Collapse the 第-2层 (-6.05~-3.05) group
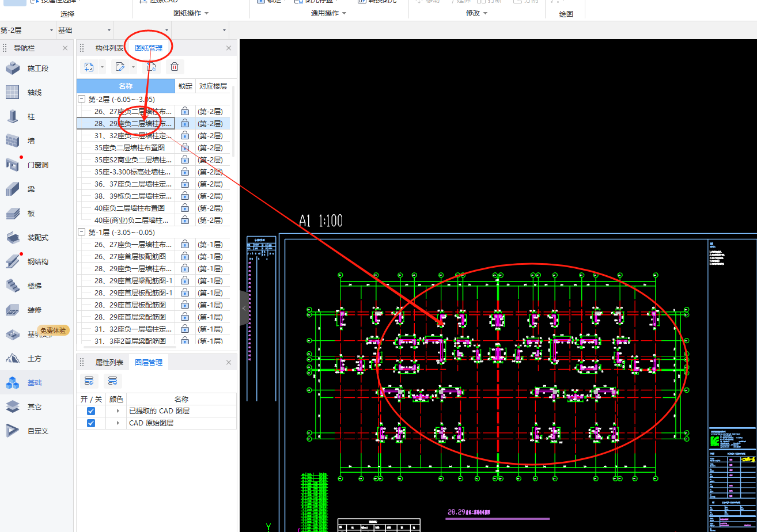Screen dimensions: 757x532 [x=82, y=99]
